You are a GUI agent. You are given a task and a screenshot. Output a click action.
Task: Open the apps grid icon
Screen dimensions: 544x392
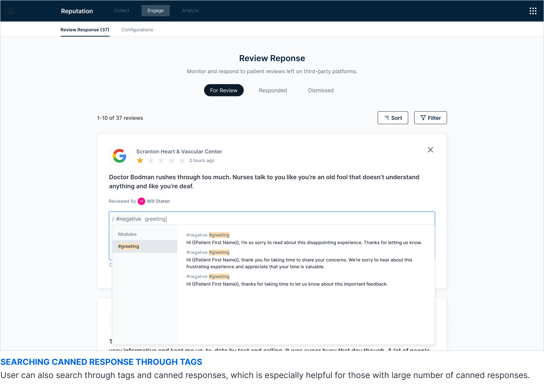pyautogui.click(x=533, y=11)
